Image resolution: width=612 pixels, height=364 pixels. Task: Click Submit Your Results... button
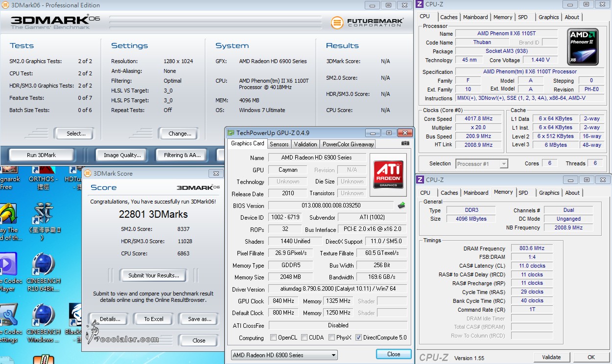[x=154, y=275]
